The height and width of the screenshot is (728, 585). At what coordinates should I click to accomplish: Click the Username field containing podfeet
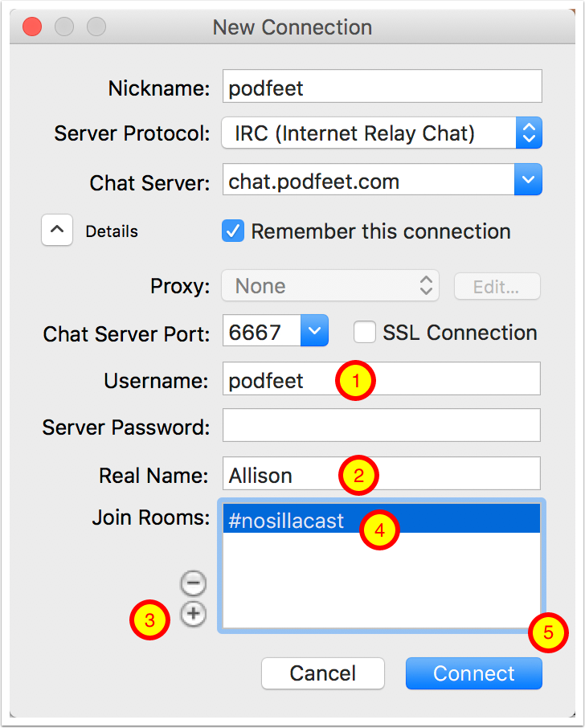(x=382, y=378)
